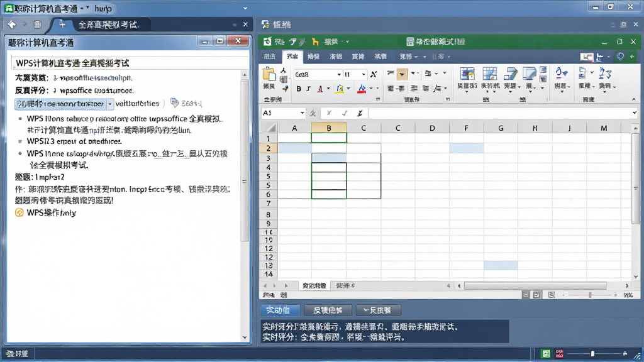Image resolution: width=644 pixels, height=362 pixels.
Task: Click the AutoSum icon in the ribbon
Action: (560, 73)
